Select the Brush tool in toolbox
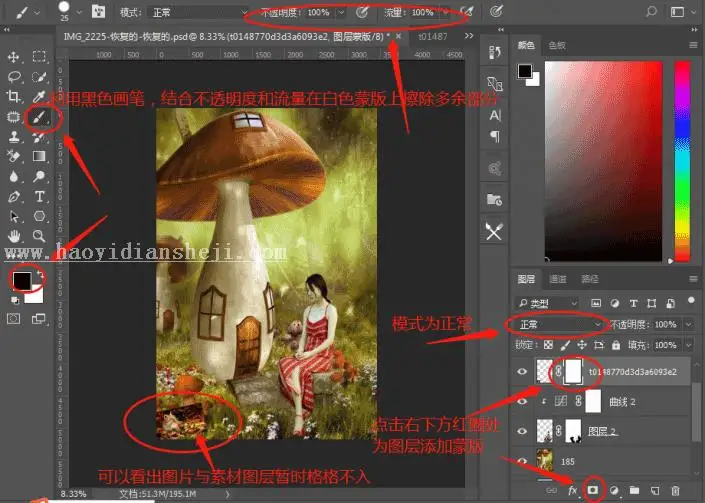 (x=39, y=117)
